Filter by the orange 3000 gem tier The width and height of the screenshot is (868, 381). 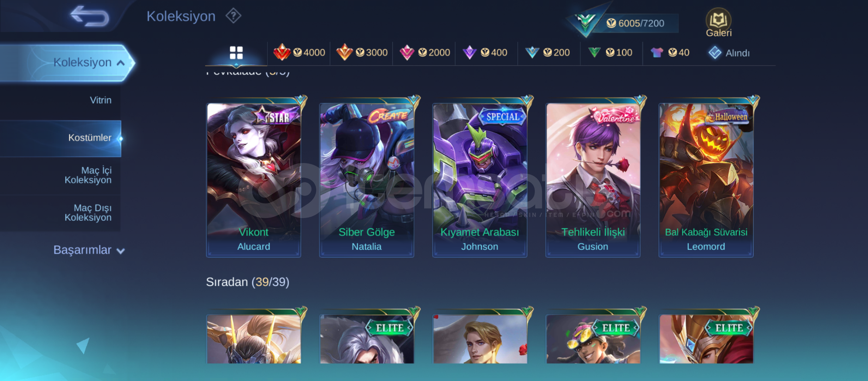[362, 53]
